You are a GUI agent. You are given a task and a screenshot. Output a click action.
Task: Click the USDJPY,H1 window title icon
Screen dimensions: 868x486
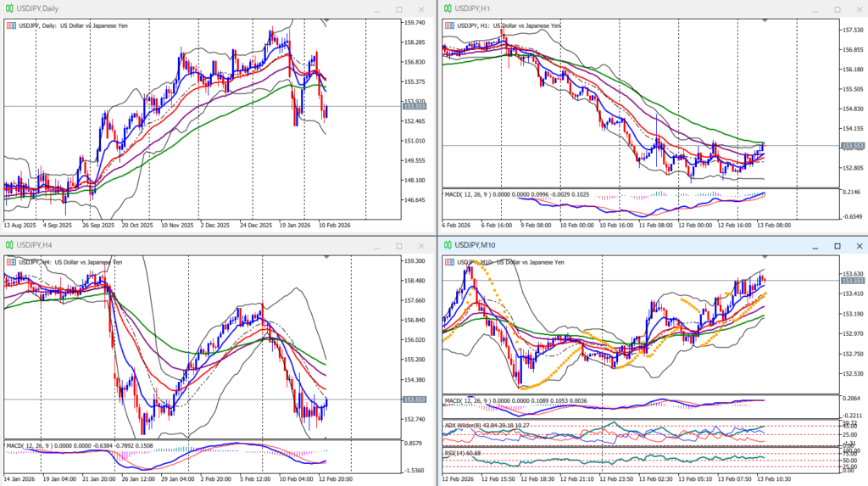pos(447,8)
